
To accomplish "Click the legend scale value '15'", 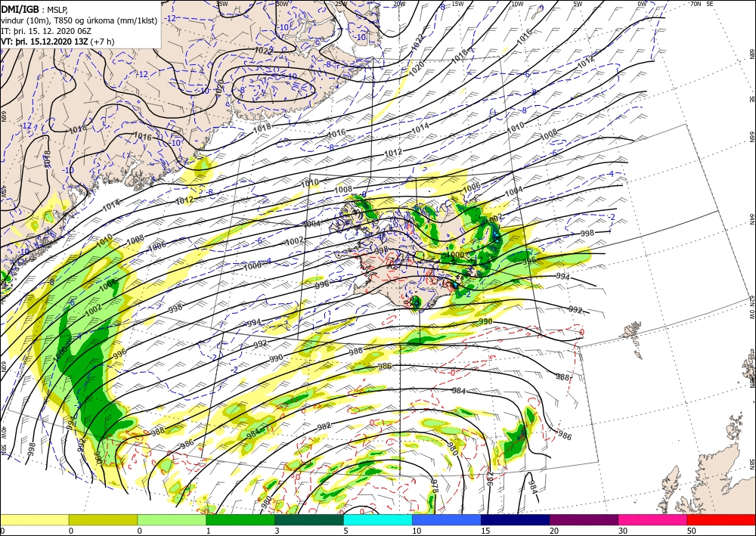I will (x=485, y=531).
